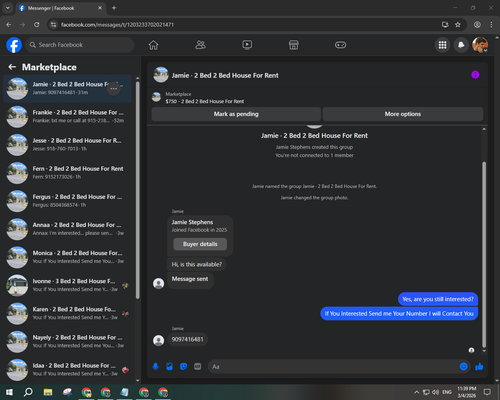This screenshot has height=400, width=500.
Task: Click the browser Forward arrow
Action: click(23, 25)
